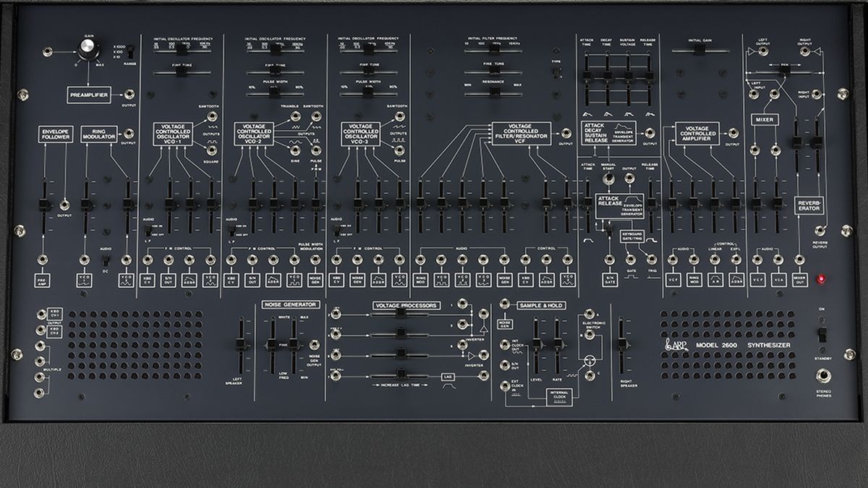Viewport: 868px width, 488px height.
Task: Click the VCO-2 sawtooth output jack
Action: [315, 116]
